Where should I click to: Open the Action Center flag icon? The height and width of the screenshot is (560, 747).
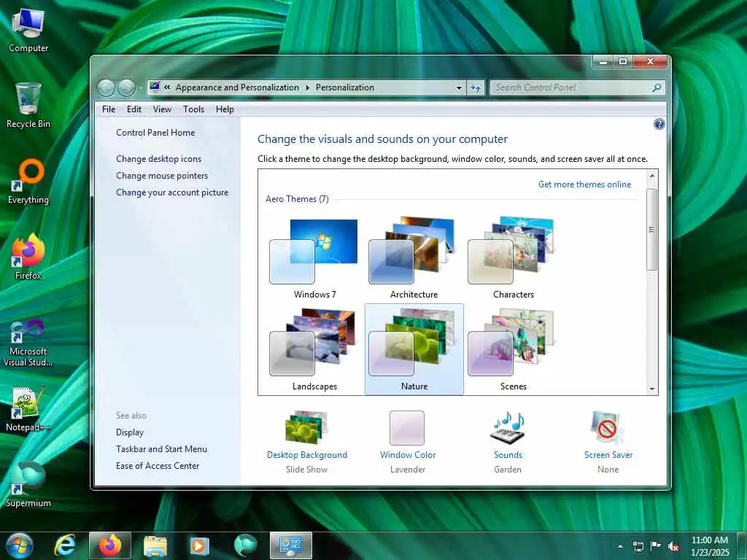pos(656,546)
